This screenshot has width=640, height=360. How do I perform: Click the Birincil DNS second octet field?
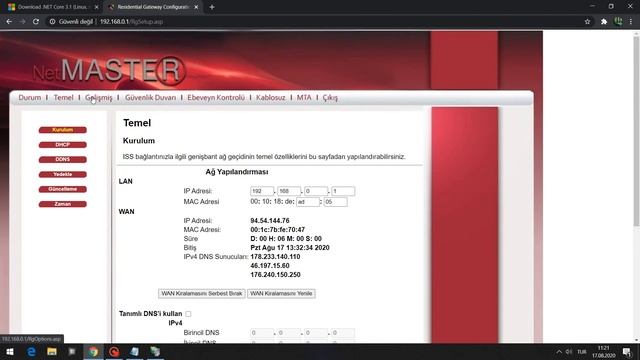[289, 333]
